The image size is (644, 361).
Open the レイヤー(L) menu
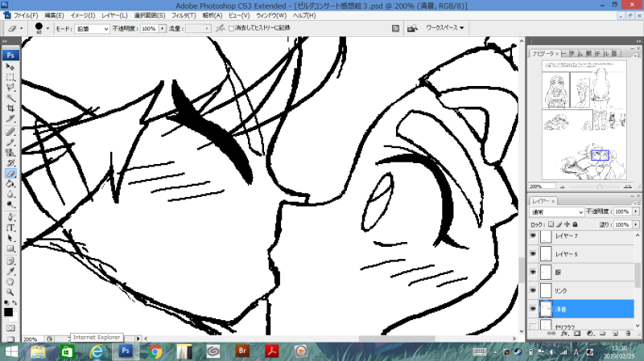coord(114,15)
